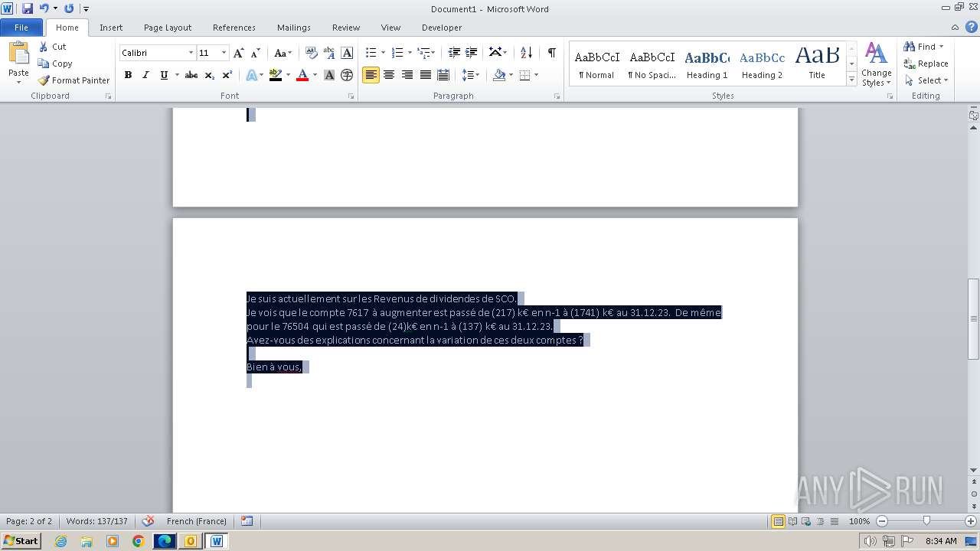Toggle Show/Hide paragraph marks
This screenshot has width=980, height=551.
pyautogui.click(x=551, y=53)
